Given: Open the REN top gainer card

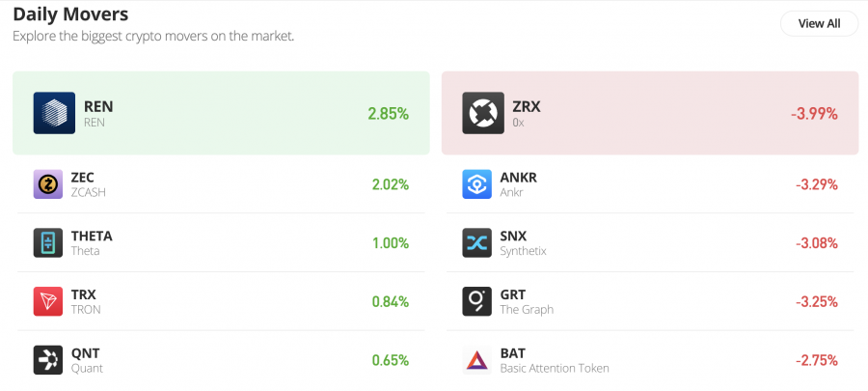Looking at the screenshot, I should pyautogui.click(x=221, y=113).
